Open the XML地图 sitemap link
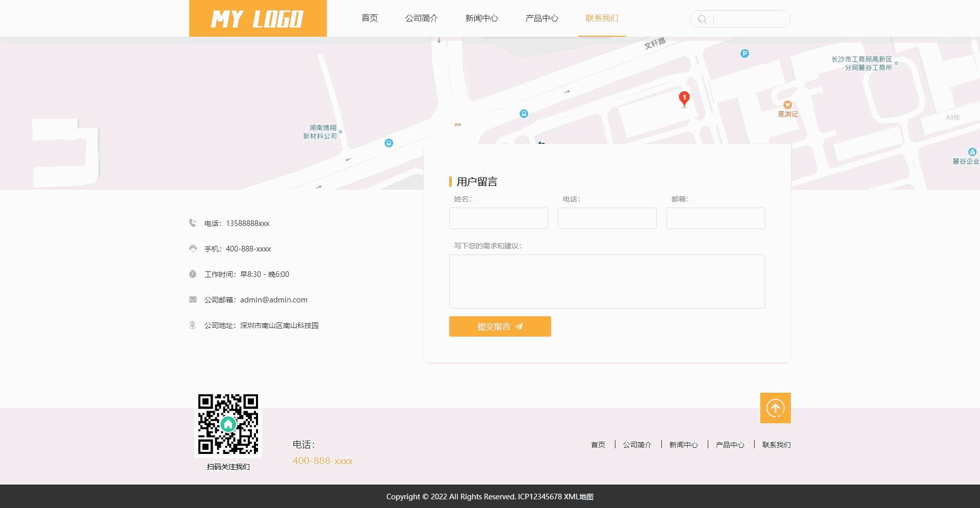This screenshot has width=980, height=508. [x=579, y=497]
